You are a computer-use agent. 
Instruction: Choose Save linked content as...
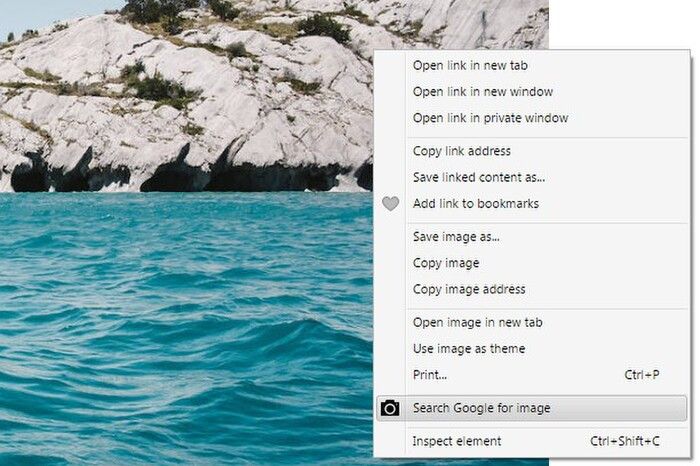479,177
